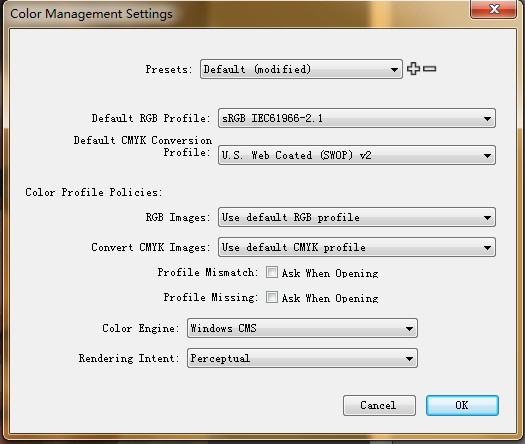The height and width of the screenshot is (444, 525).
Task: Click the minus icon to remove preset
Action: click(x=430, y=69)
